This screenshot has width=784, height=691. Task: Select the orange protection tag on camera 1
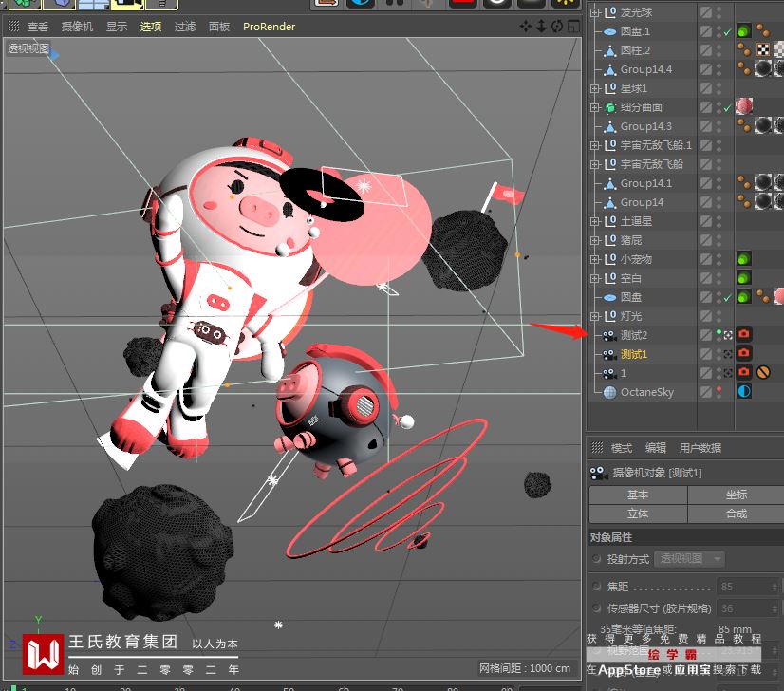[763, 372]
